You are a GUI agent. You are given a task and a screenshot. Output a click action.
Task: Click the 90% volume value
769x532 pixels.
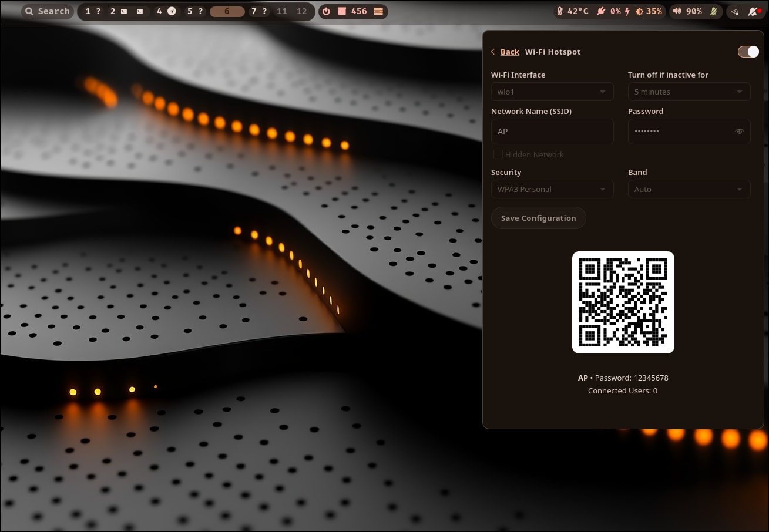tap(694, 11)
